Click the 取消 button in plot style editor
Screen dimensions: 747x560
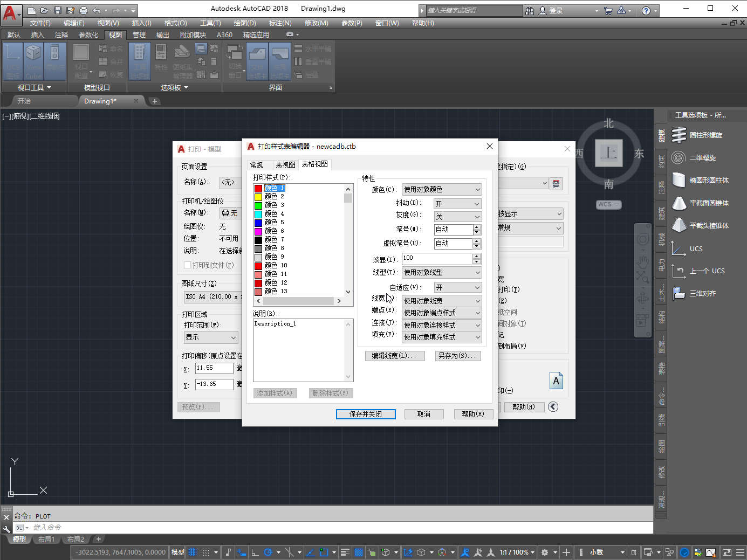(x=424, y=414)
